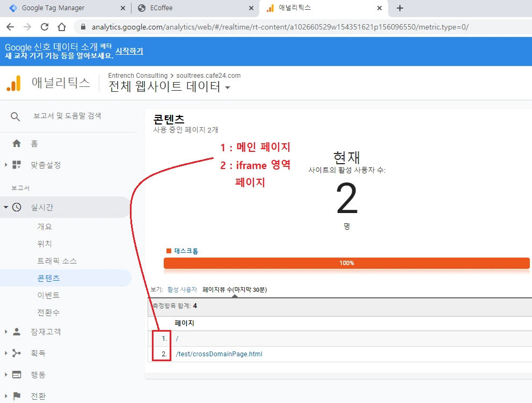The width and height of the screenshot is (532, 403).
Task: Click the search magnifier for 보고서 및 도움말 검색
Action: [x=15, y=116]
